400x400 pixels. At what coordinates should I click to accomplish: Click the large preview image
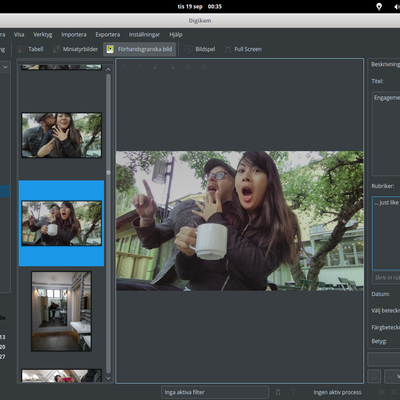tap(240, 221)
